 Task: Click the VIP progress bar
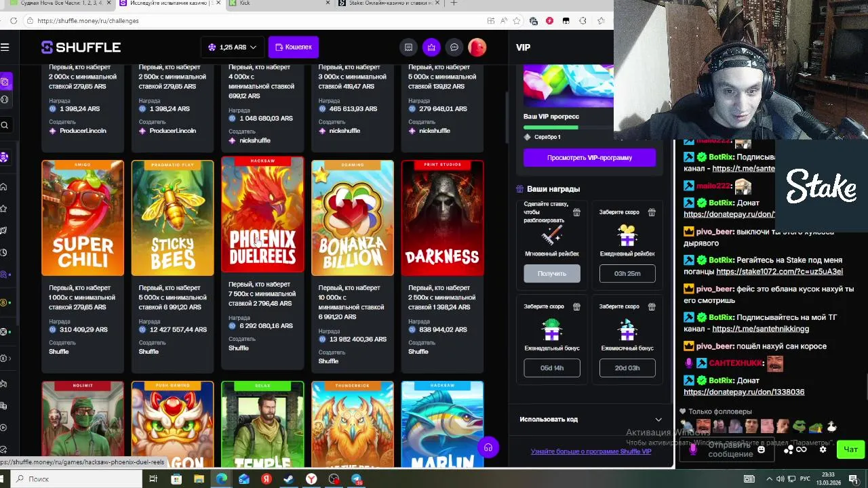(568, 127)
